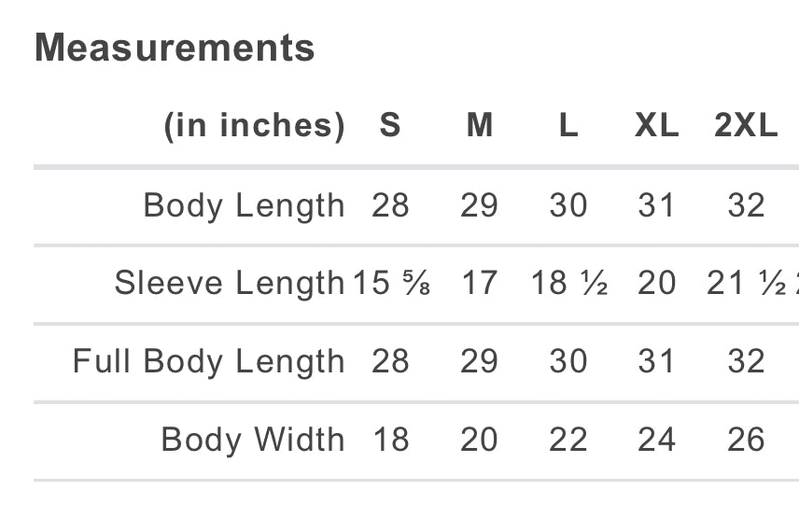
Task: Select the 2XL size column header
Action: click(x=746, y=126)
